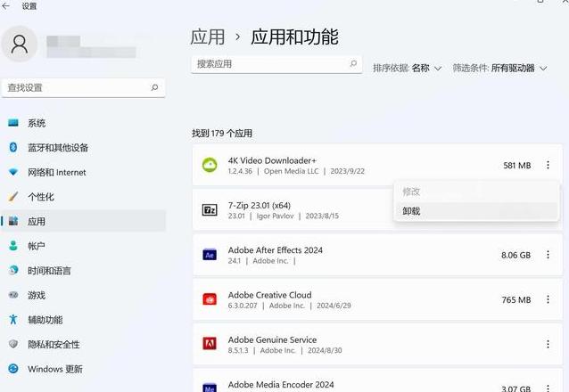Open 个性化 settings

pyautogui.click(x=83, y=197)
